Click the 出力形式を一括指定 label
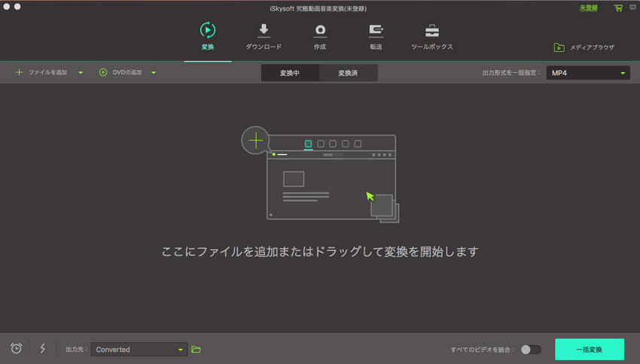Viewport: 640px width, 364px height. coord(511,72)
